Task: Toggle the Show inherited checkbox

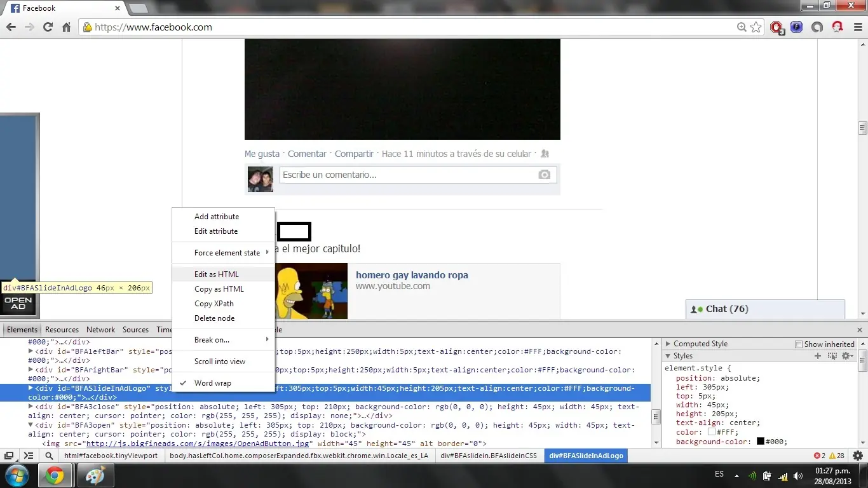Action: [x=799, y=344]
